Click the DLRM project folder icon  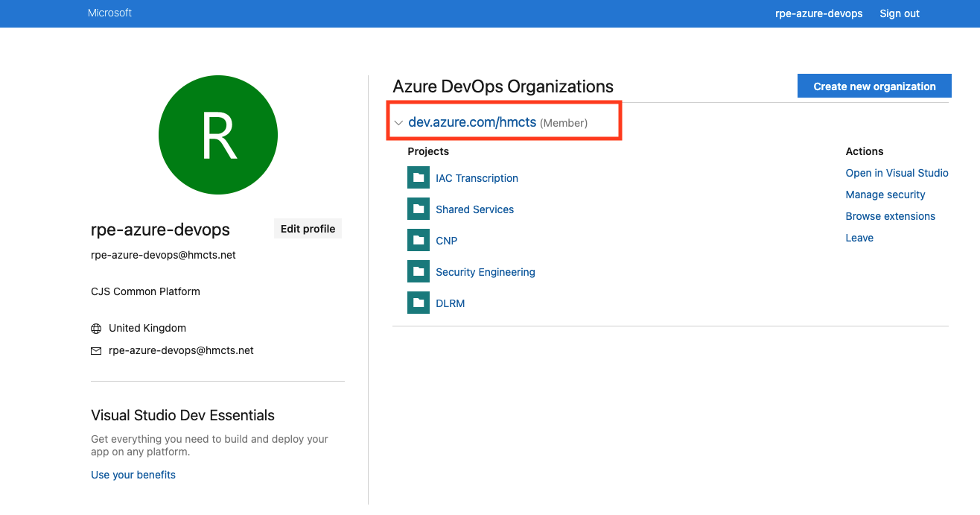(419, 303)
